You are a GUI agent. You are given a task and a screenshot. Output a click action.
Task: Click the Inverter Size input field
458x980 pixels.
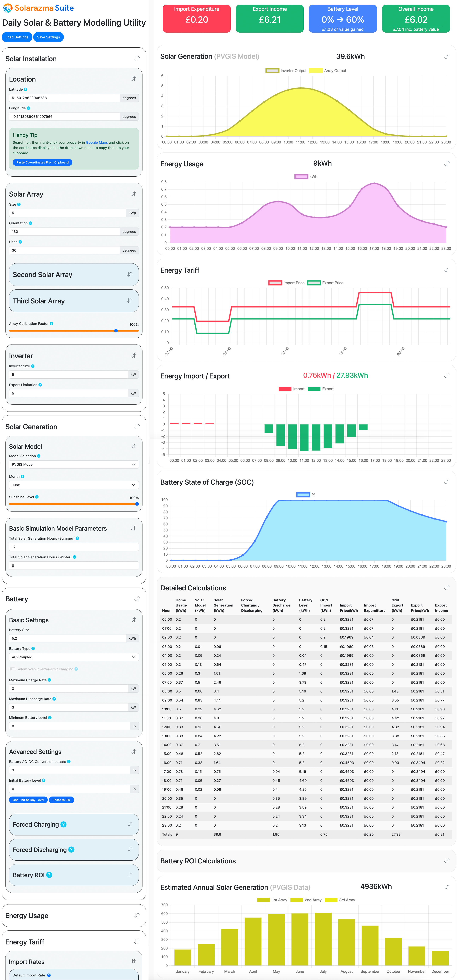tap(69, 374)
